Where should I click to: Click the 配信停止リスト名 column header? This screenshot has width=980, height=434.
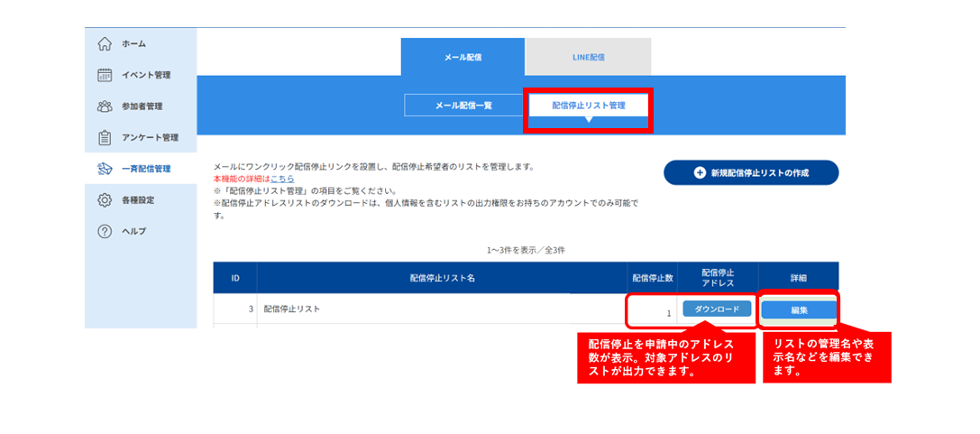pyautogui.click(x=443, y=278)
